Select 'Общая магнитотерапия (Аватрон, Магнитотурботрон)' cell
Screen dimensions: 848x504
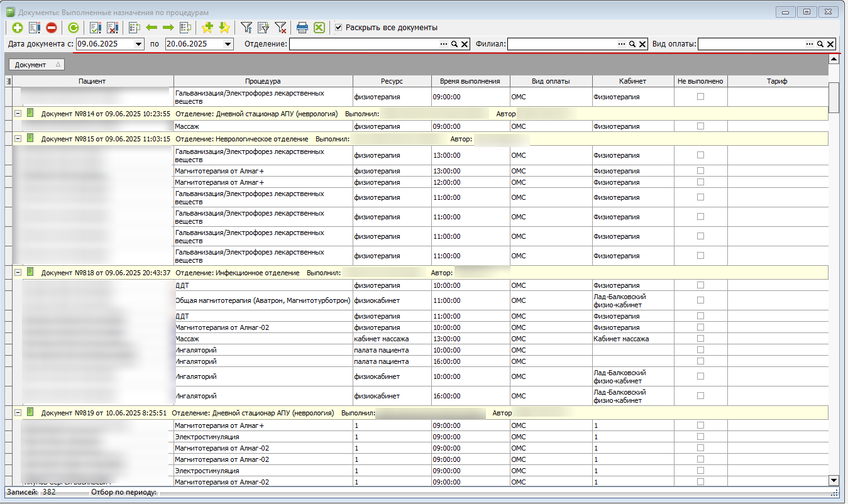263,300
